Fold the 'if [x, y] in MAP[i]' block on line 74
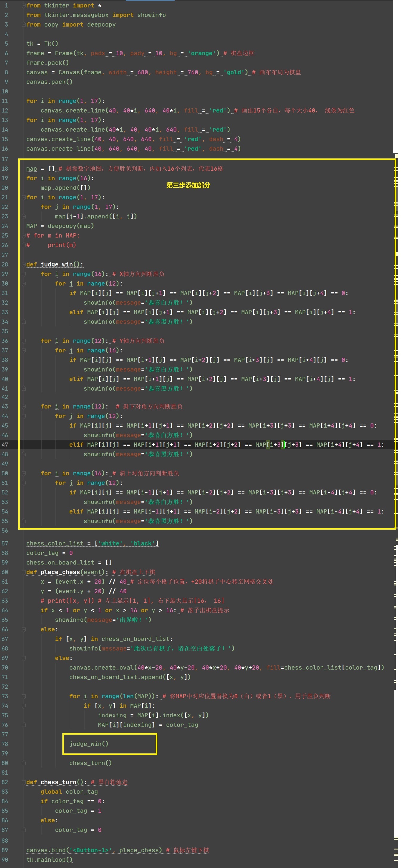The height and width of the screenshot is (868, 406). click(24, 706)
